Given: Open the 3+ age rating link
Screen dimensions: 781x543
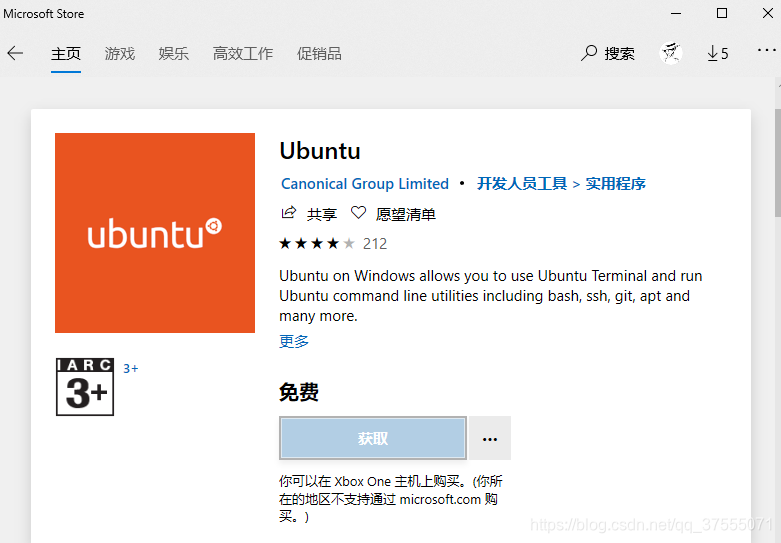Looking at the screenshot, I should pyautogui.click(x=130, y=369).
